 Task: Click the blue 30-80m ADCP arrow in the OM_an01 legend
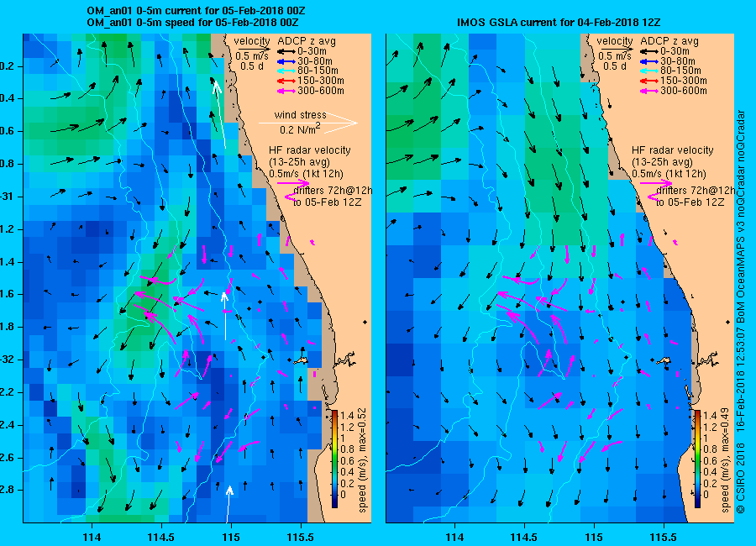coord(286,61)
